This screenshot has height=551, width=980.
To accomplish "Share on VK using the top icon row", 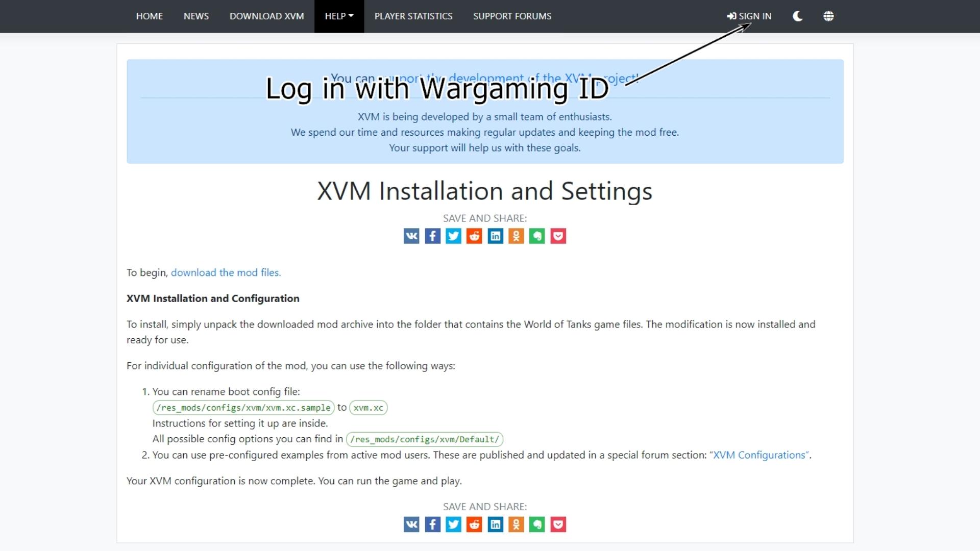I will tap(411, 236).
